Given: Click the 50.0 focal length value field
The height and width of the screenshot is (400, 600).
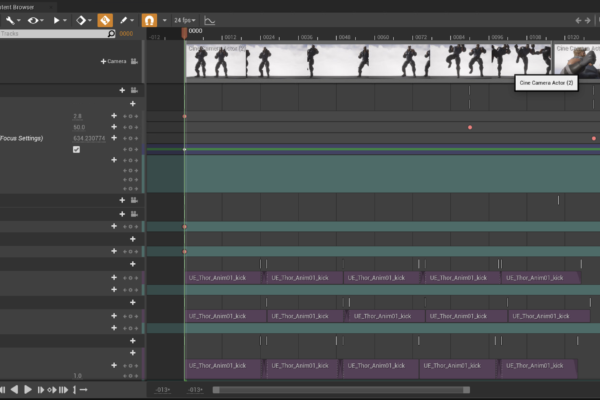Looking at the screenshot, I should (x=79, y=127).
